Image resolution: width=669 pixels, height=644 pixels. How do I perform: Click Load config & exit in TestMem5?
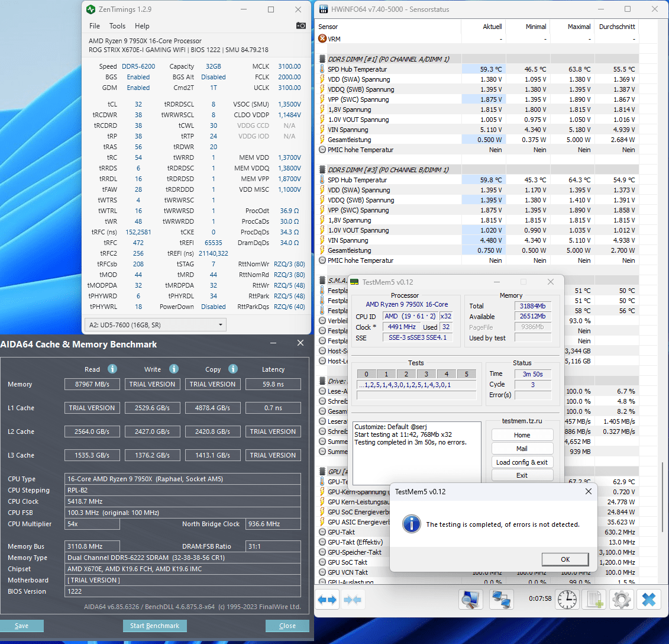click(522, 462)
